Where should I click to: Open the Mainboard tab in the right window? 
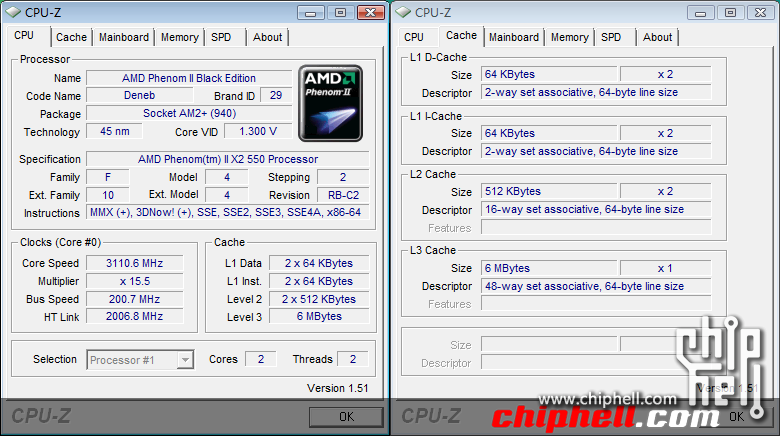pos(514,37)
